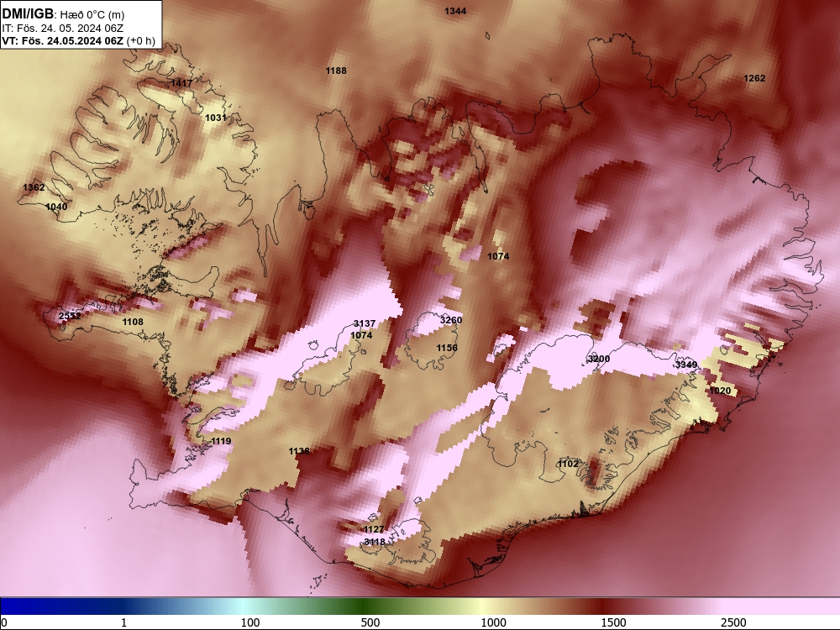Select the 2552 value on Snæfellsnes
The image size is (840, 630).
tap(70, 316)
